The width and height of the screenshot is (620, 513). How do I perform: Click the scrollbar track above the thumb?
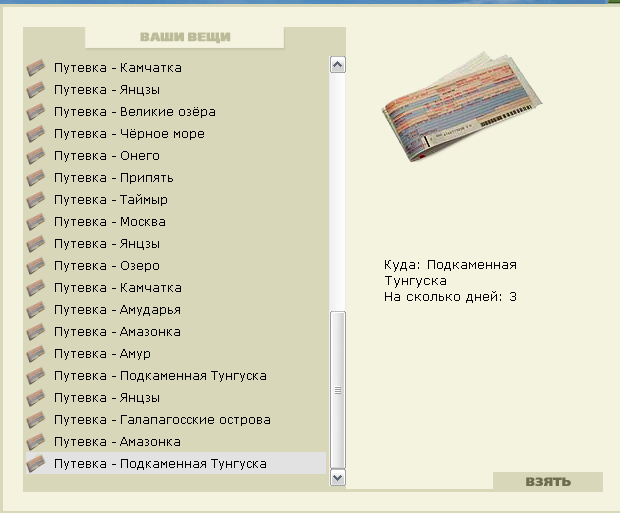338,192
